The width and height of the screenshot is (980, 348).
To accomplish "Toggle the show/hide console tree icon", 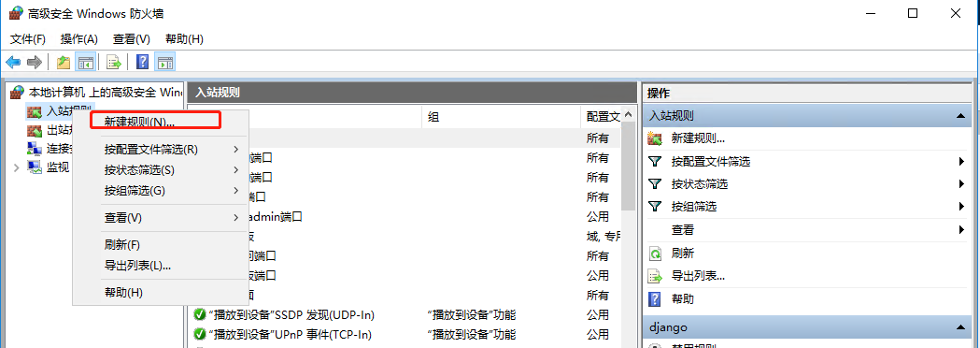I will 86,62.
